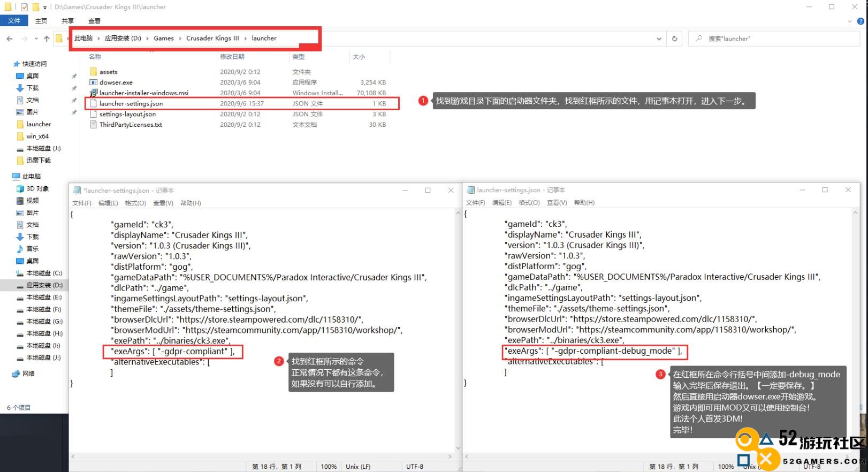Open 桌面 under quick access
Image resolution: width=868 pixels, height=472 pixels.
[33, 76]
